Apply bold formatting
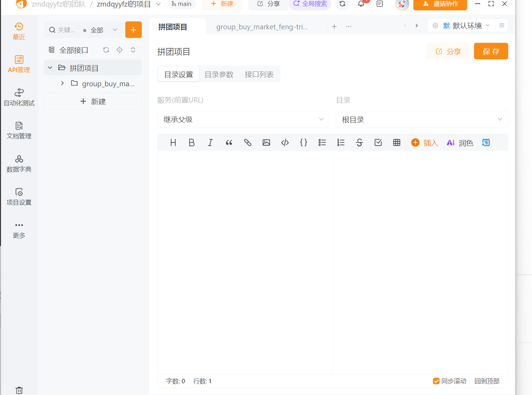Image resolution: width=532 pixels, height=395 pixels. (x=191, y=142)
